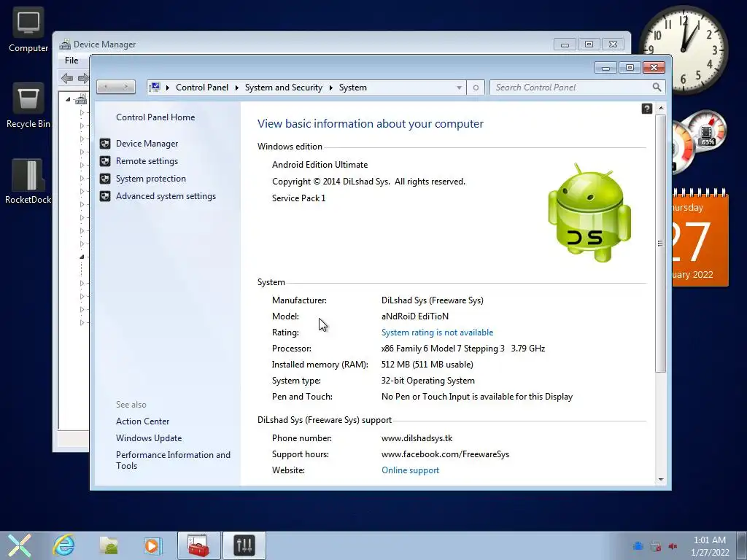The width and height of the screenshot is (747, 560).
Task: Go to Control Panel in the breadcrumb
Action: pyautogui.click(x=202, y=87)
